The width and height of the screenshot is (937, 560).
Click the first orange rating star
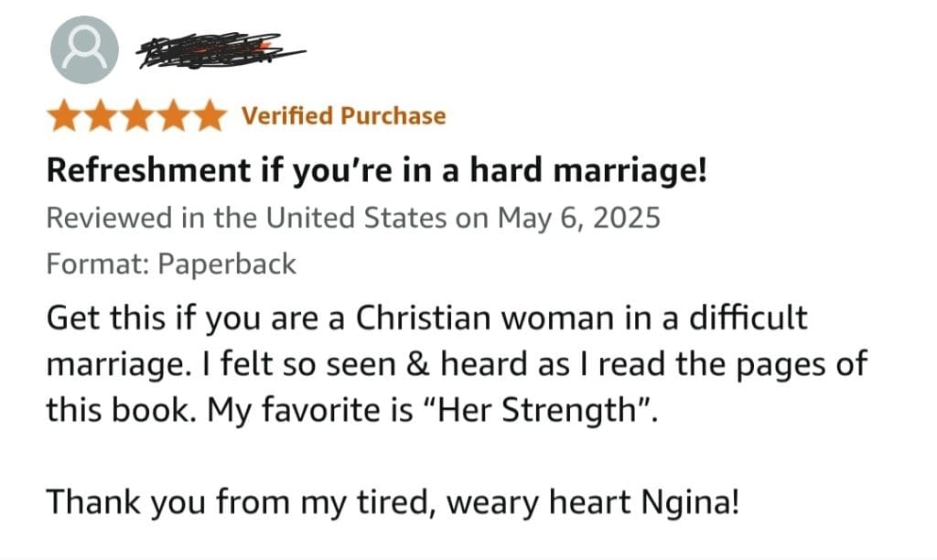64,116
